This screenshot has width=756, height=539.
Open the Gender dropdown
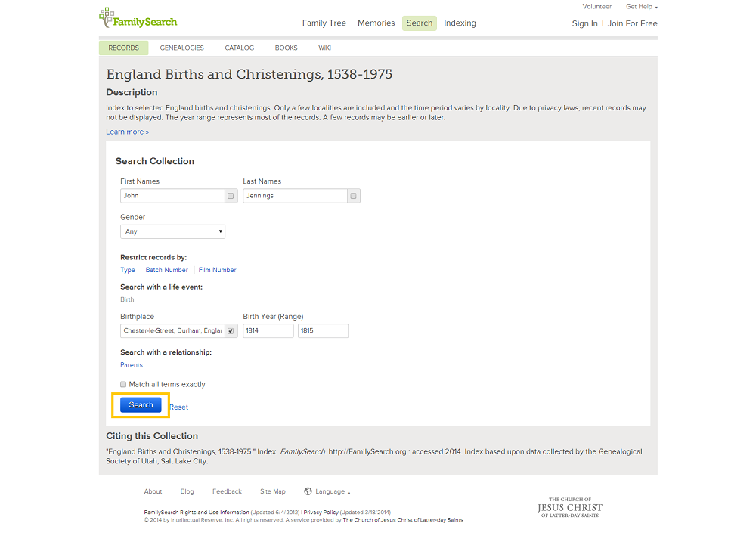pyautogui.click(x=172, y=231)
